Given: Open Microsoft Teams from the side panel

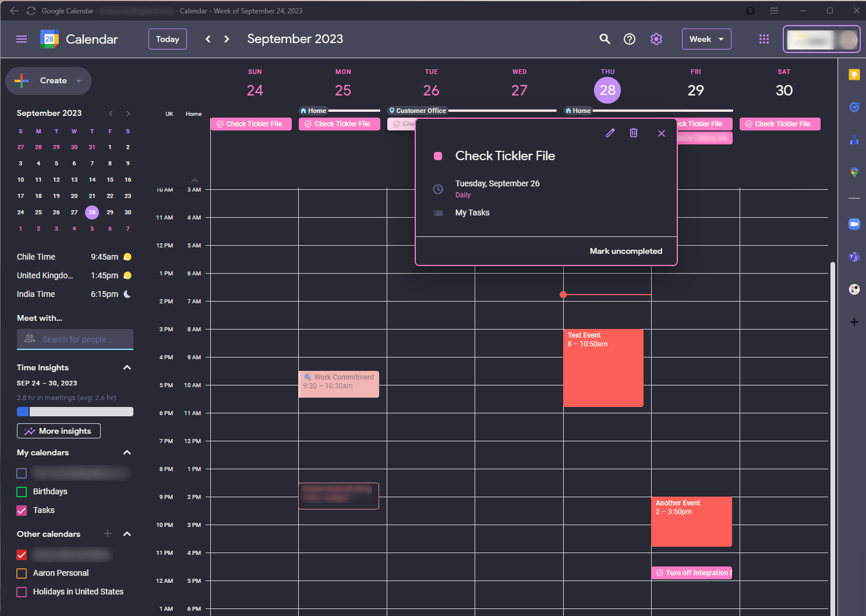Looking at the screenshot, I should tap(854, 256).
